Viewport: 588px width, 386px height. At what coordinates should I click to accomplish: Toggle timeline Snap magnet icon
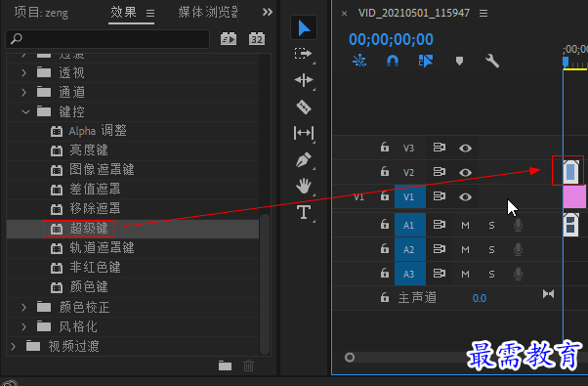393,61
